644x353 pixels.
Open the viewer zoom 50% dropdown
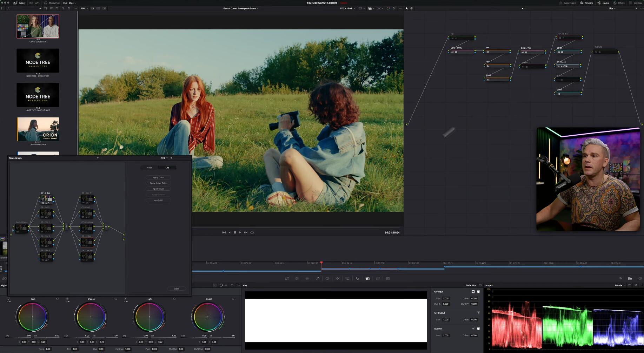point(84,8)
